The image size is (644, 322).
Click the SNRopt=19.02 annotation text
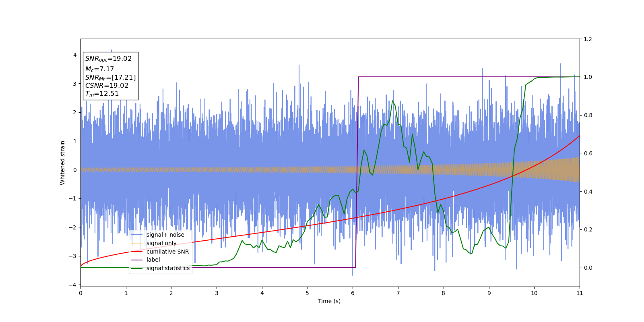pos(108,59)
